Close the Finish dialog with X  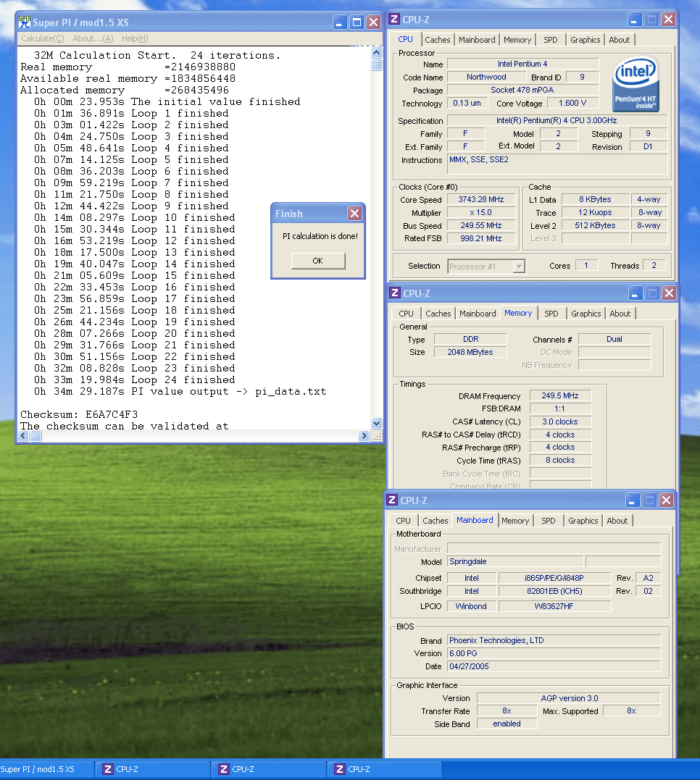(354, 214)
